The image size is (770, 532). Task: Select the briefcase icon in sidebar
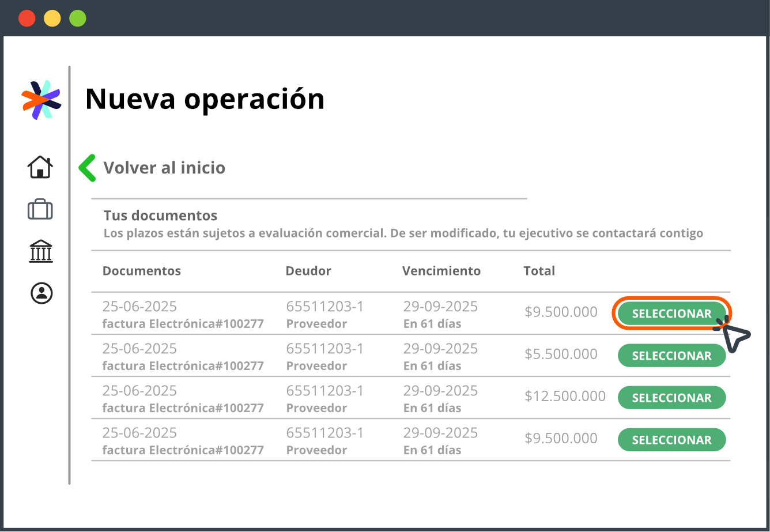pyautogui.click(x=40, y=209)
